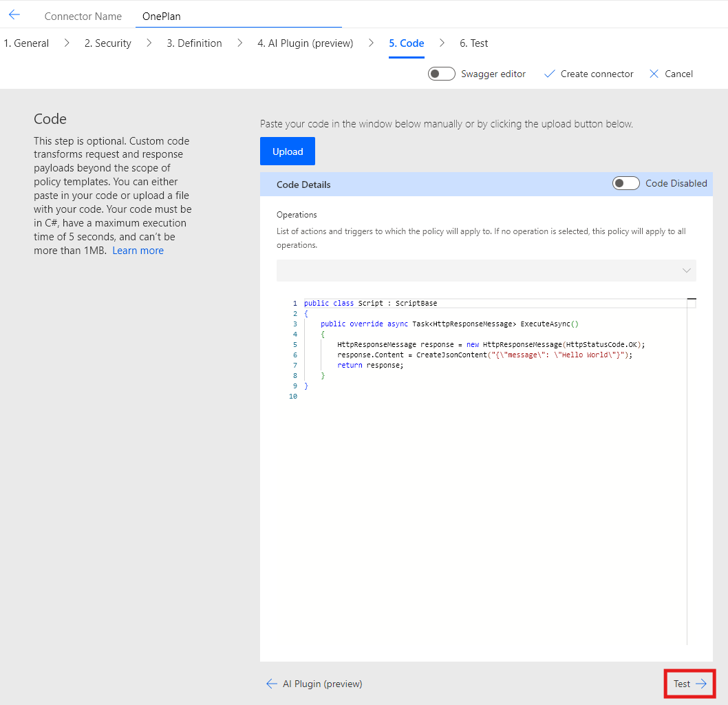Viewport: 728px width, 705px height.
Task: Upload a code file
Action: click(288, 151)
